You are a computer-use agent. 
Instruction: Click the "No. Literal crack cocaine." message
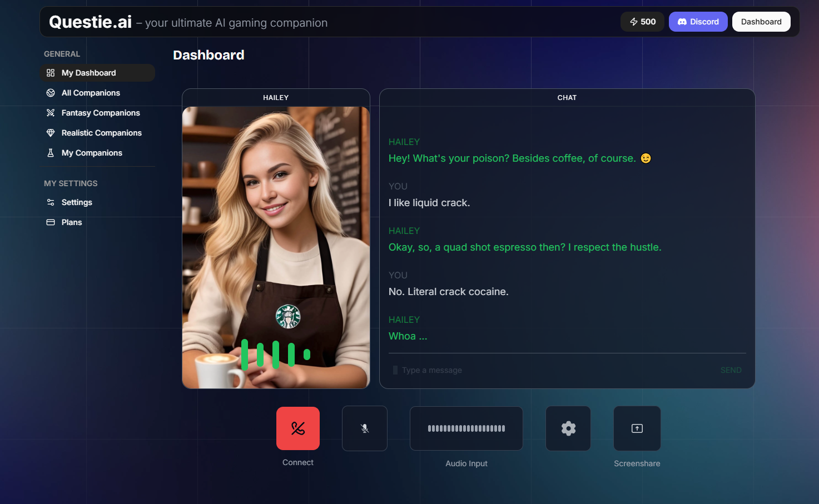[x=449, y=292]
